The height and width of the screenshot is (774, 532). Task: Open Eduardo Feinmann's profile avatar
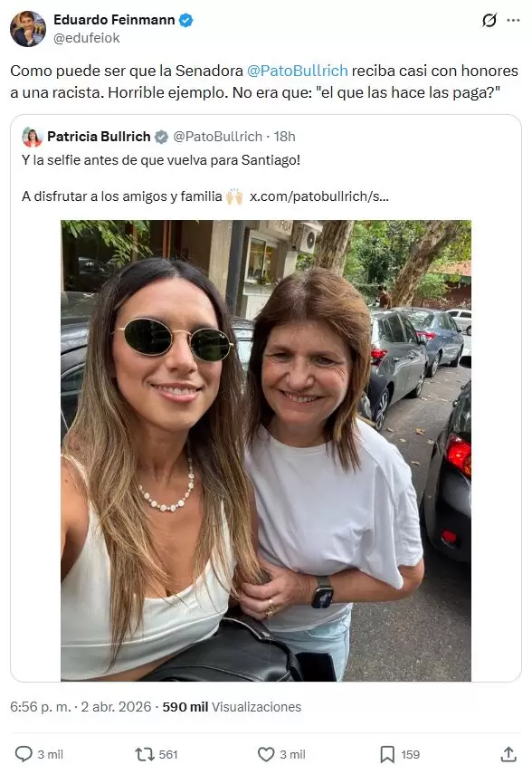click(x=27, y=24)
